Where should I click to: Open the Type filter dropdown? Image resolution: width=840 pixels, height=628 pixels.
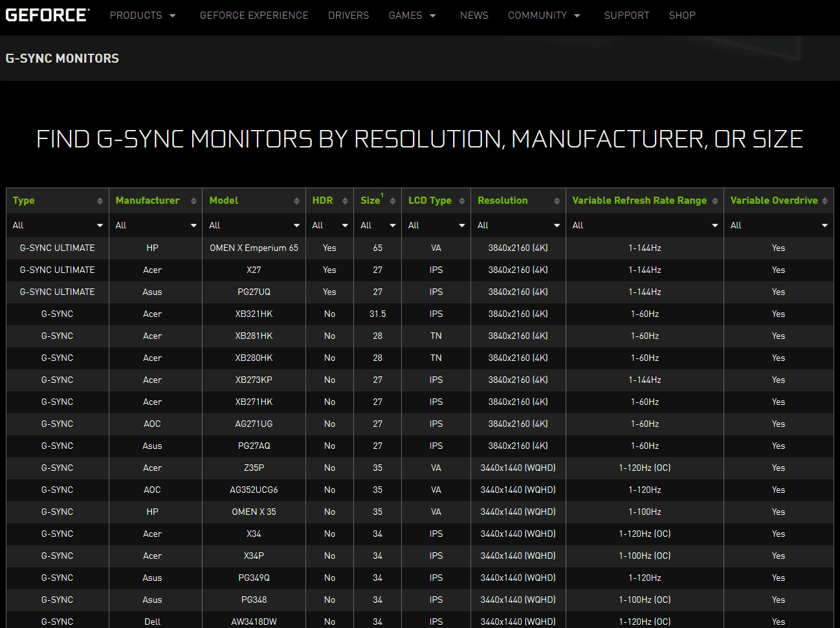coord(57,225)
